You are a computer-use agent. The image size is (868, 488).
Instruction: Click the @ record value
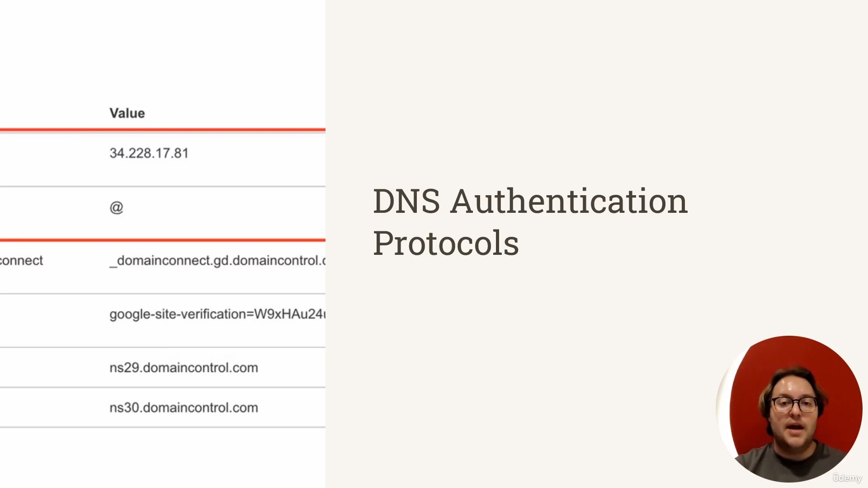[116, 207]
